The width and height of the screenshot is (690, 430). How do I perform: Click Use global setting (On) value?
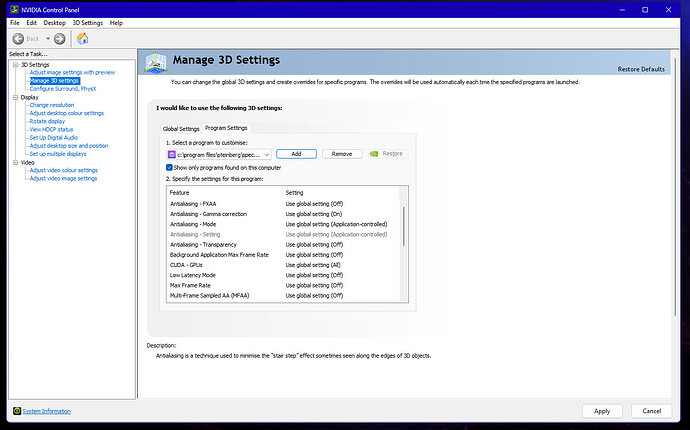[x=314, y=214]
